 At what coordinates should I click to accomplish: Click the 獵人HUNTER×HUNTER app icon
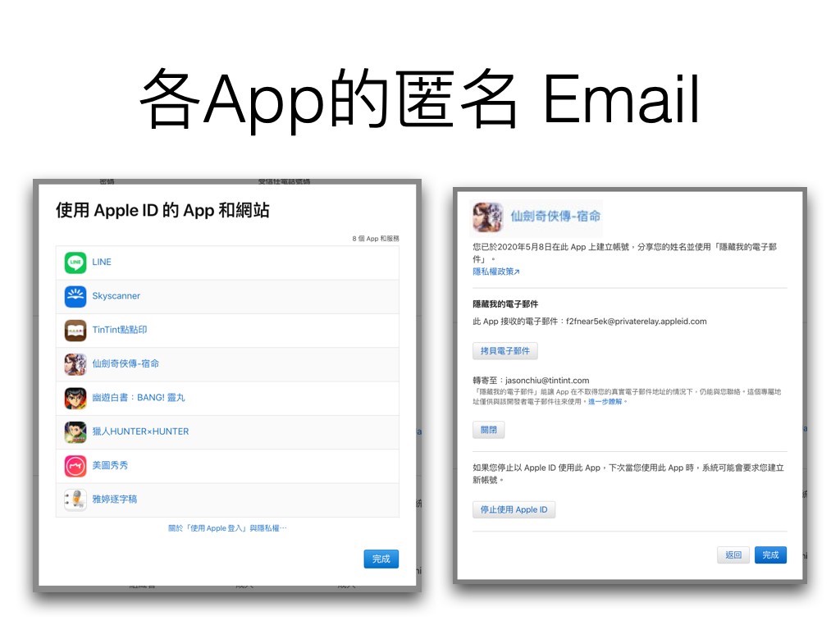click(75, 431)
